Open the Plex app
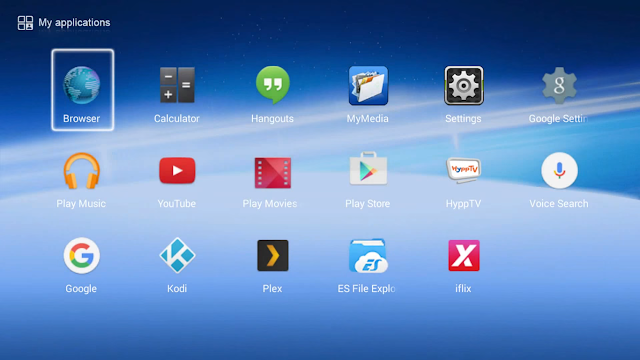This screenshot has width=640, height=360. tap(273, 256)
